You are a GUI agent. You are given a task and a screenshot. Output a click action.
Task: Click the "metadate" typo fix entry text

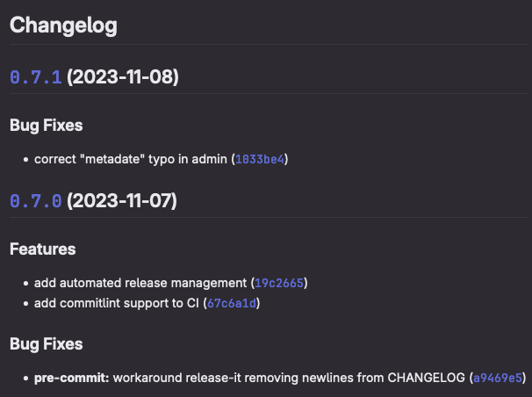(130, 160)
